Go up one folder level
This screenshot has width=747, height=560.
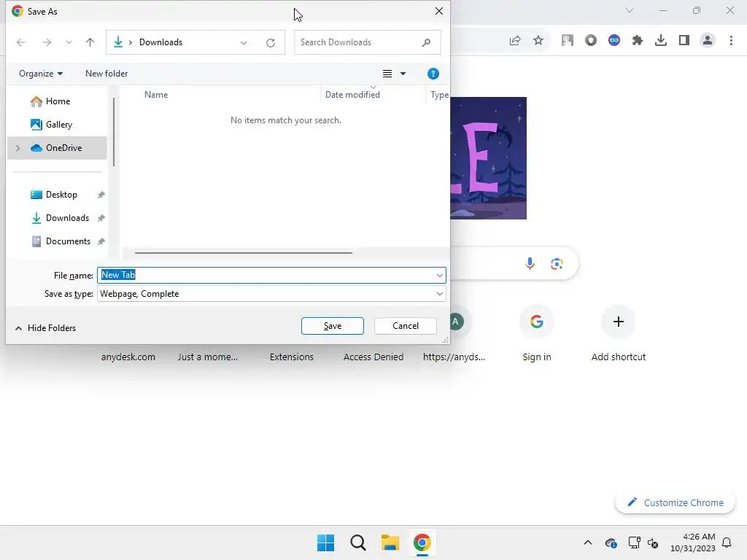click(90, 42)
